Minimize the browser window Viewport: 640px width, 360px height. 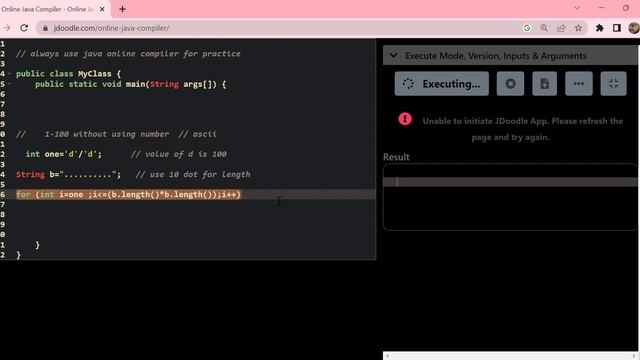pyautogui.click(x=601, y=8)
